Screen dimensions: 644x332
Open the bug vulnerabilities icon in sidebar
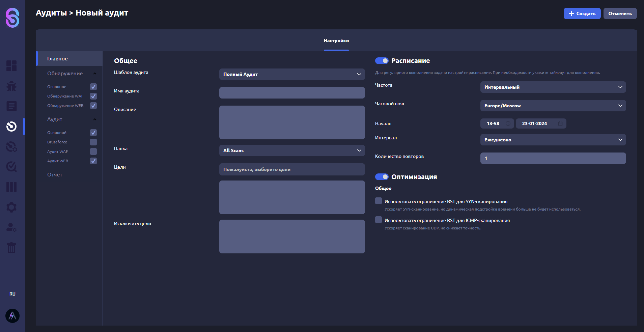pyautogui.click(x=11, y=86)
